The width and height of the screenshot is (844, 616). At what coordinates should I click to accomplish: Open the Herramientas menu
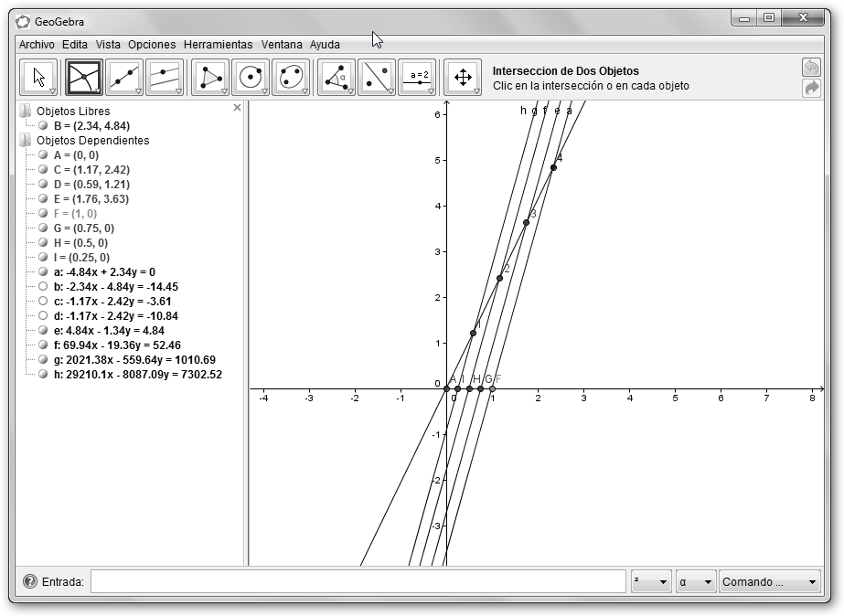(218, 44)
